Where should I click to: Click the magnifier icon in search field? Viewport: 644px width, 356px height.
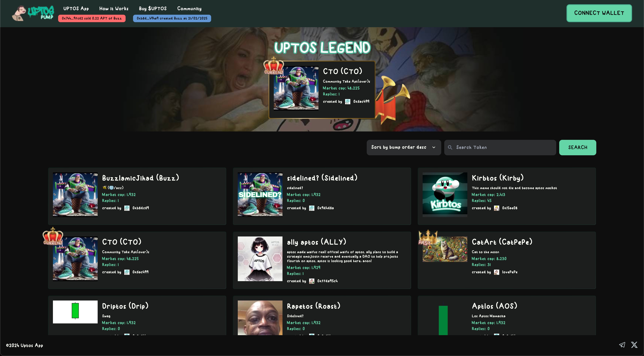[450, 147]
